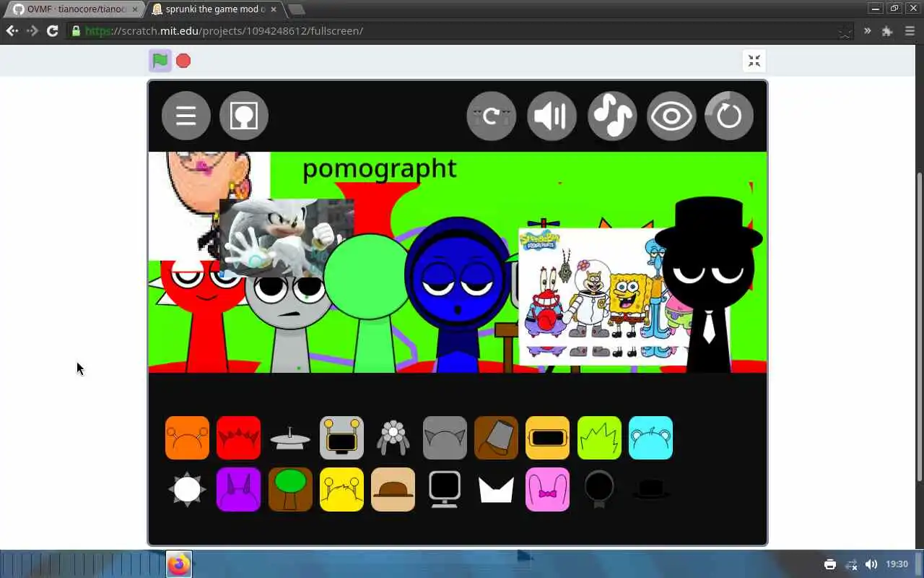Click the green flag to start the project
The width and height of the screenshot is (924, 578).
click(x=160, y=61)
